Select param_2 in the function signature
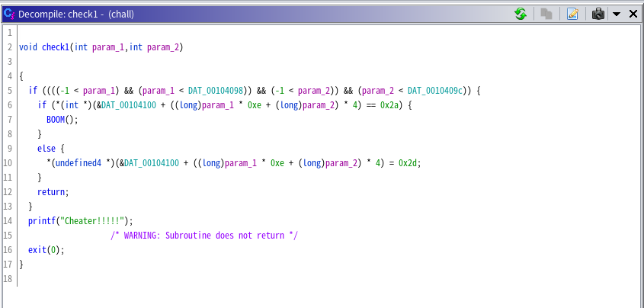 pos(163,47)
